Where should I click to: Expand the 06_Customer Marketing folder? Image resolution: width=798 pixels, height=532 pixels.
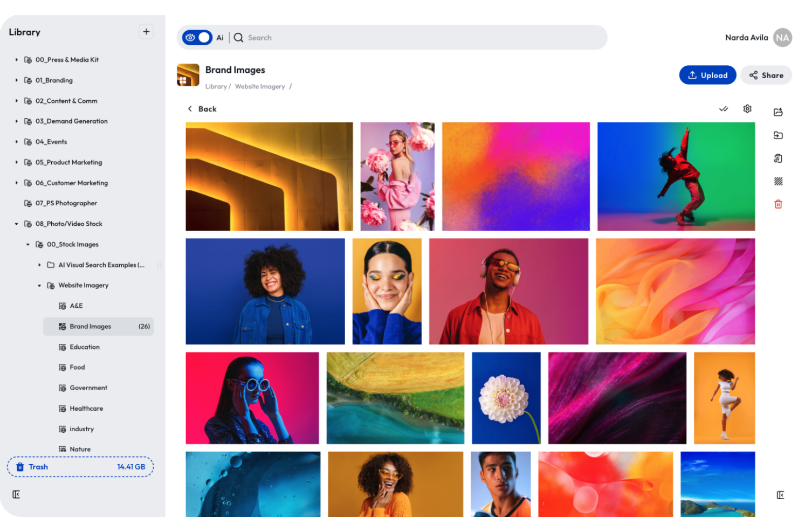pyautogui.click(x=16, y=183)
